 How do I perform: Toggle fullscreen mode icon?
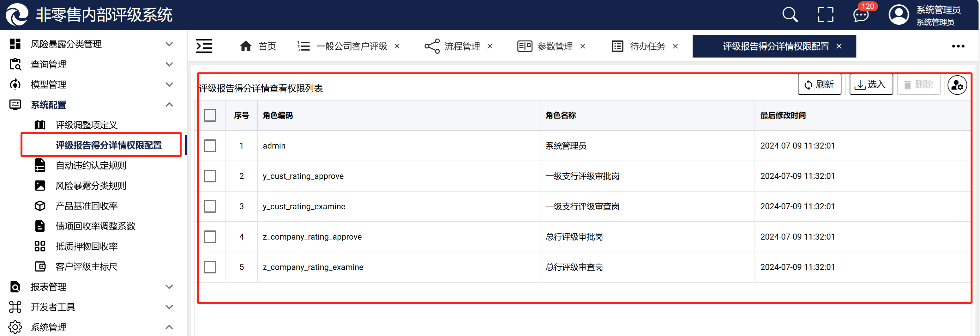825,15
